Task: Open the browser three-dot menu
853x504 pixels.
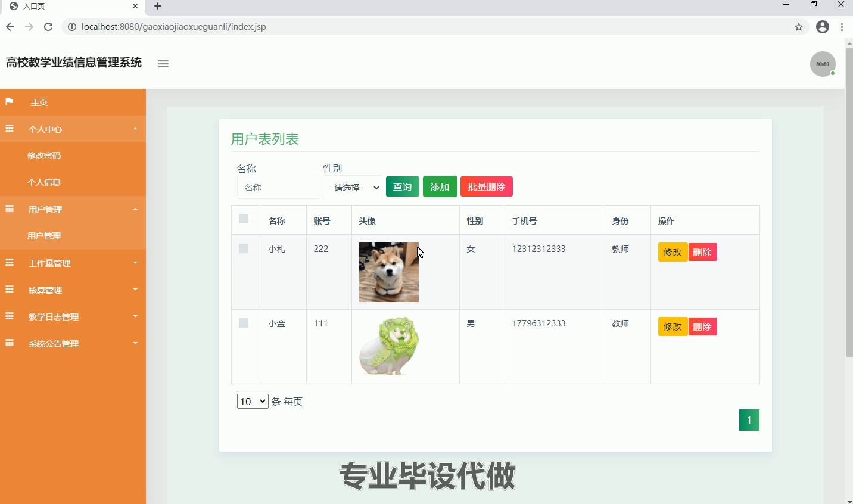Action: click(x=842, y=27)
